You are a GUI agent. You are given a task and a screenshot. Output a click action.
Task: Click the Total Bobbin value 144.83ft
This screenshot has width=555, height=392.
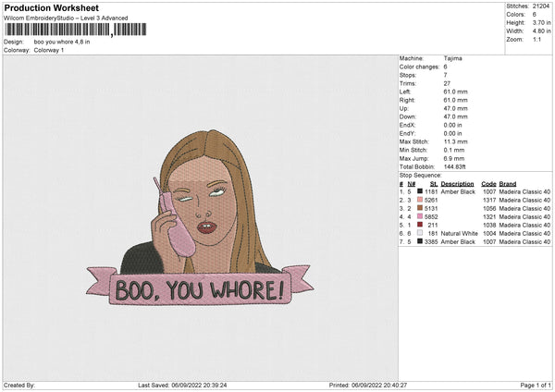click(455, 167)
